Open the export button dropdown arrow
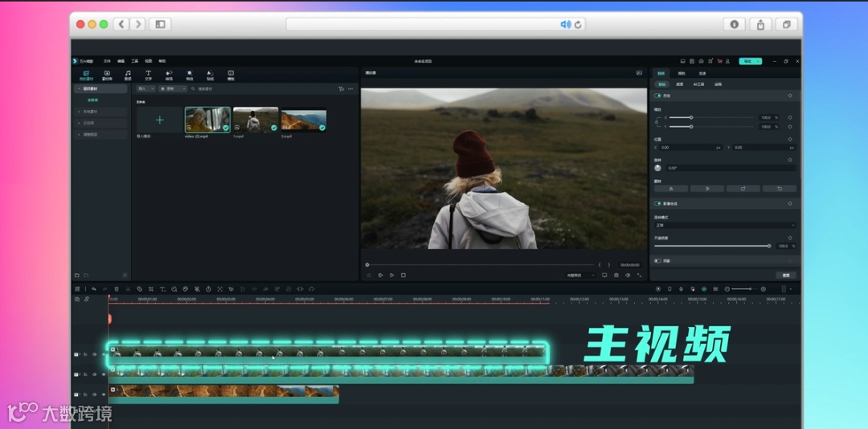The height and width of the screenshot is (429, 868). coord(759,61)
